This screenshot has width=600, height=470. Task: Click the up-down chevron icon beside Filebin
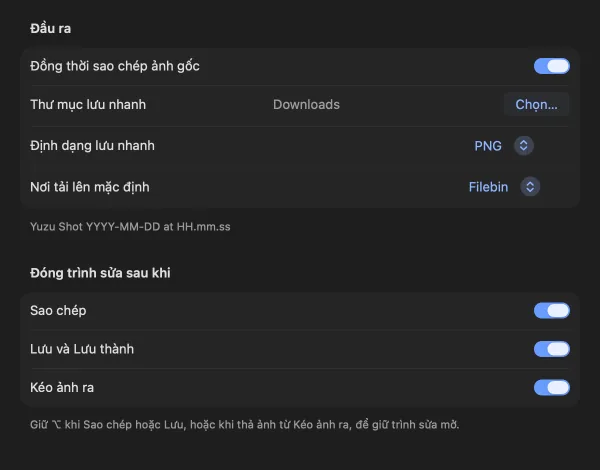(x=530, y=187)
